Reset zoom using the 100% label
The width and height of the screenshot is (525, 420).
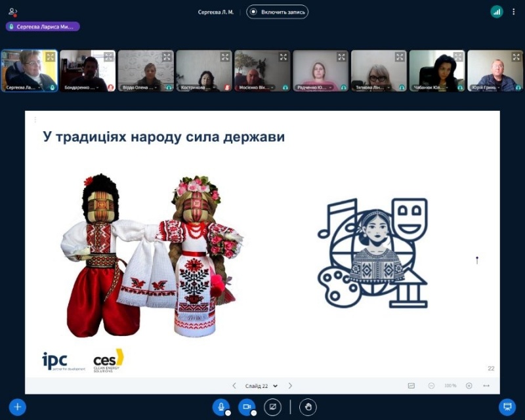(x=450, y=386)
